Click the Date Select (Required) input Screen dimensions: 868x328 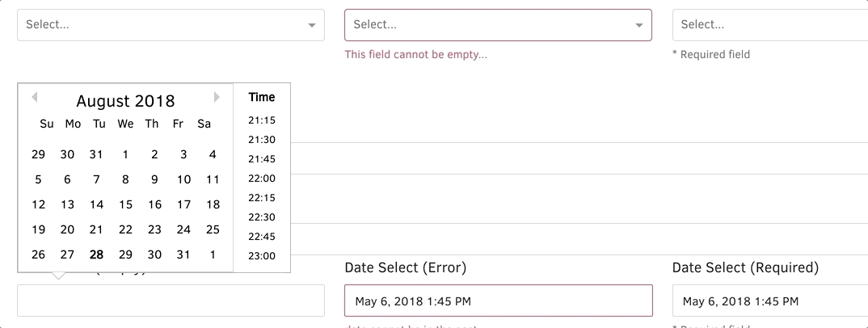[769, 301]
